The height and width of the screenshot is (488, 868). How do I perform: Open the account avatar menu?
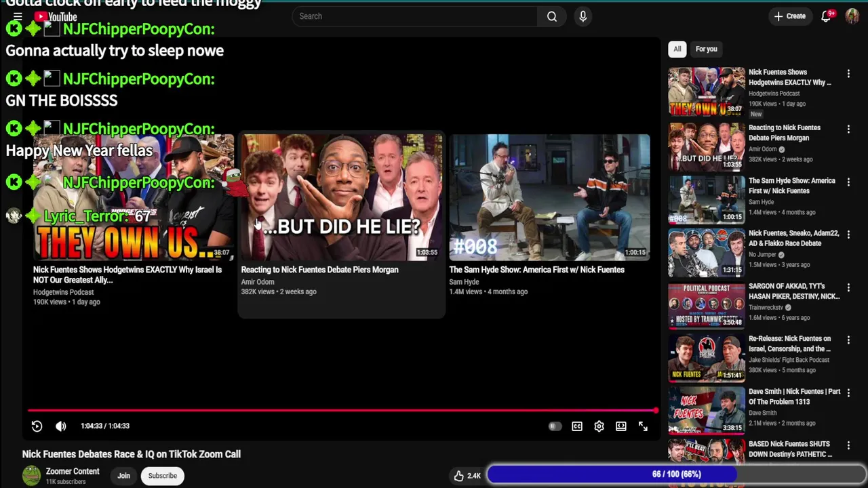[x=852, y=16]
